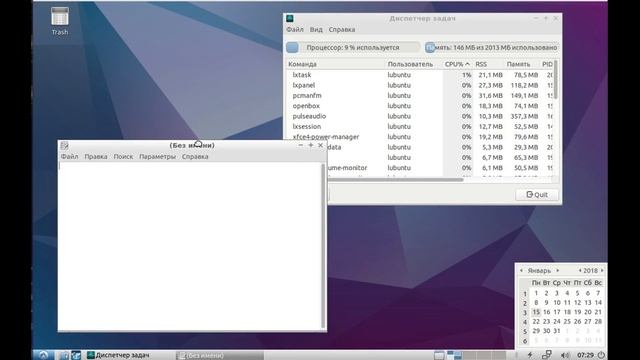Click the Task Manager window title icon
Image resolution: width=640 pixels, height=360 pixels.
point(290,19)
